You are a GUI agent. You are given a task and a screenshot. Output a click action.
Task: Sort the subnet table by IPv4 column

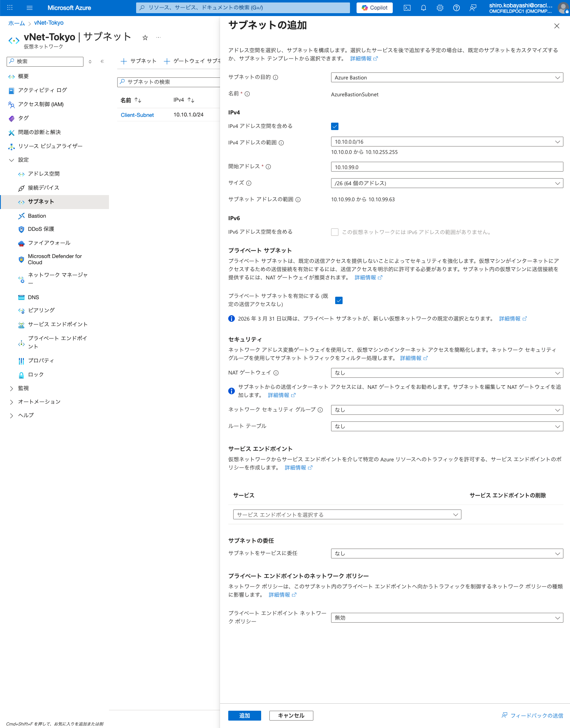pos(184,100)
